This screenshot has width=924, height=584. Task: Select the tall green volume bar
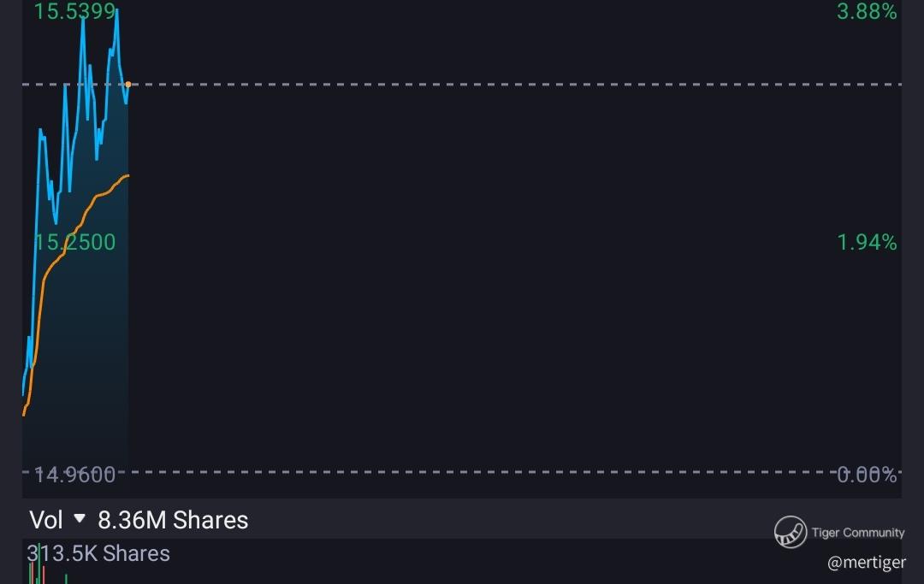[x=38, y=564]
